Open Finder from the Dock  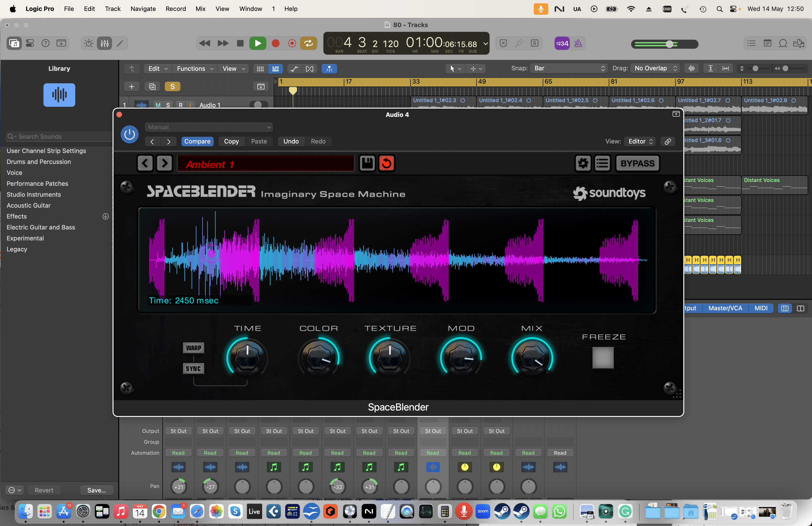(x=26, y=511)
